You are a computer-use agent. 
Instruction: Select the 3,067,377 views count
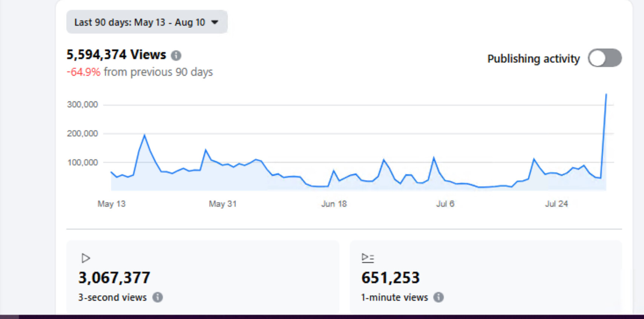coord(114,278)
